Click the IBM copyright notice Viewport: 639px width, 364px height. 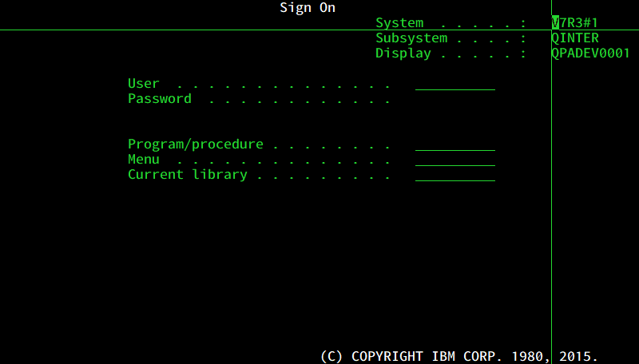tap(458, 356)
